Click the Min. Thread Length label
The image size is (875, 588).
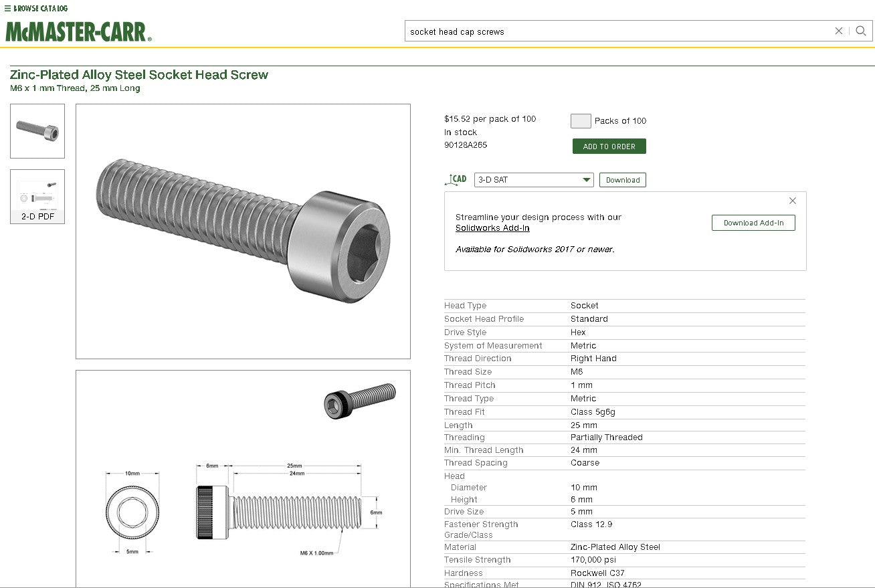tap(484, 450)
